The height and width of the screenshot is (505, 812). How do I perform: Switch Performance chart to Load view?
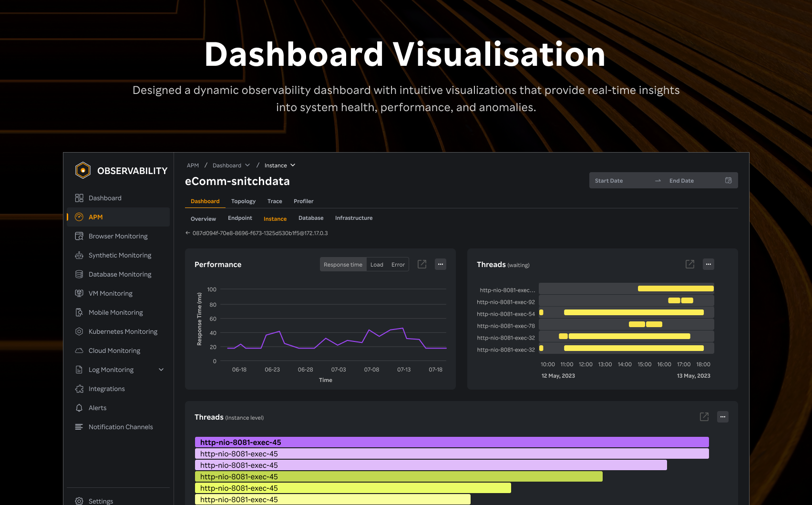(x=377, y=264)
